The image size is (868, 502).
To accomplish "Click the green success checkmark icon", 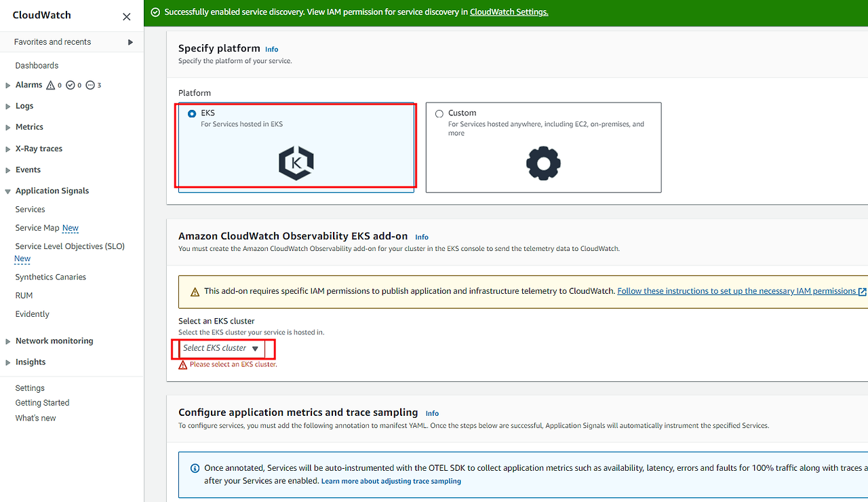I will tap(155, 12).
